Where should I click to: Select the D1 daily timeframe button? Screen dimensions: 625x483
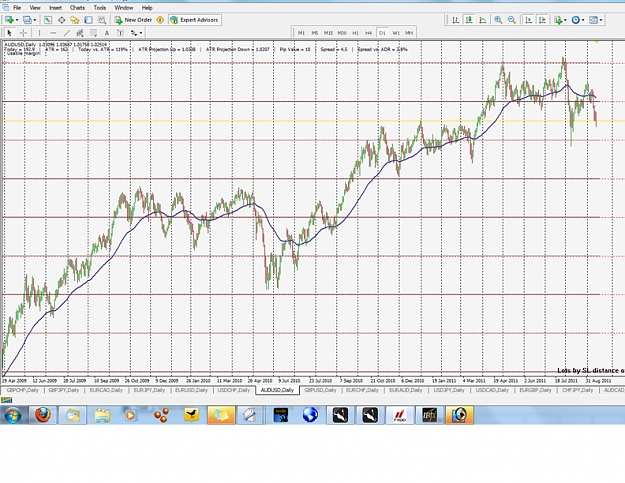[382, 33]
